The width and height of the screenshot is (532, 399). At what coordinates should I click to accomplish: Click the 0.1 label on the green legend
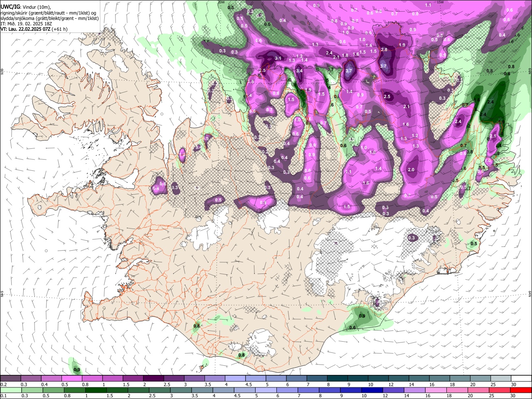[x=3, y=396]
